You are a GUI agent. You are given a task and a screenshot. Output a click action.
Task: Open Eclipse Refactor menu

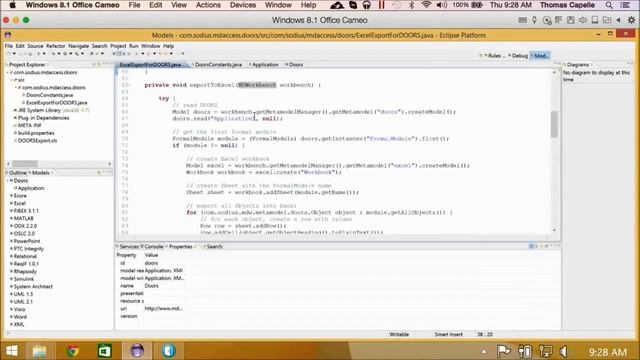click(56, 46)
